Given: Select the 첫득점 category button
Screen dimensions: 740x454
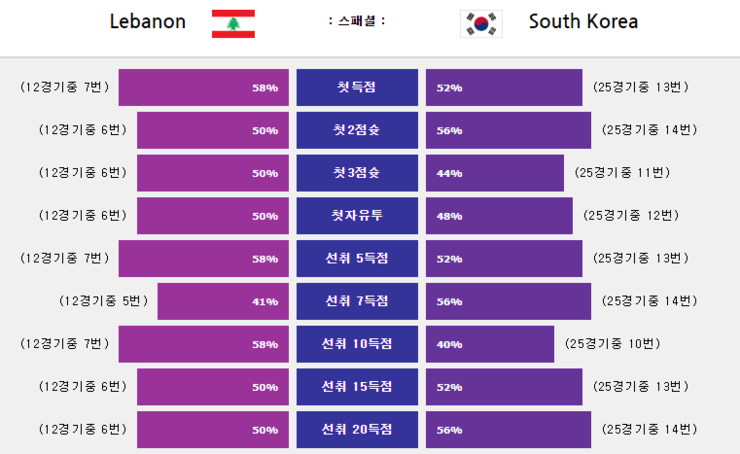Looking at the screenshot, I should point(357,87).
